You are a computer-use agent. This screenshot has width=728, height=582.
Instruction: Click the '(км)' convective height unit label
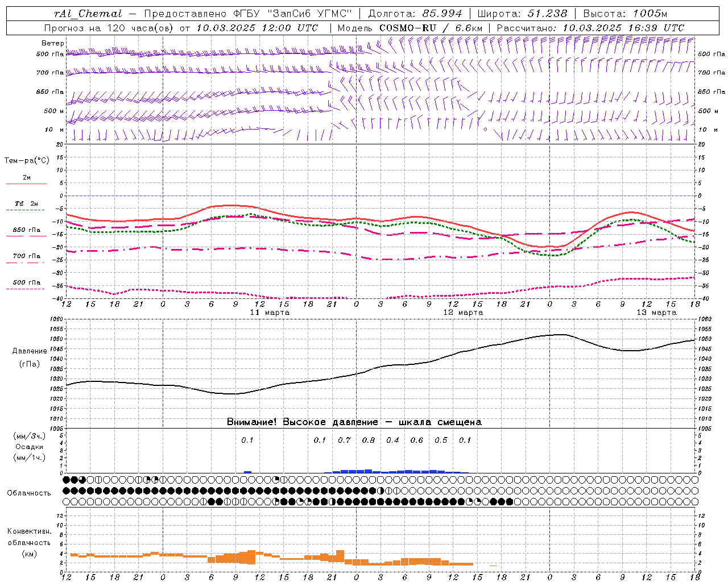pos(29,554)
